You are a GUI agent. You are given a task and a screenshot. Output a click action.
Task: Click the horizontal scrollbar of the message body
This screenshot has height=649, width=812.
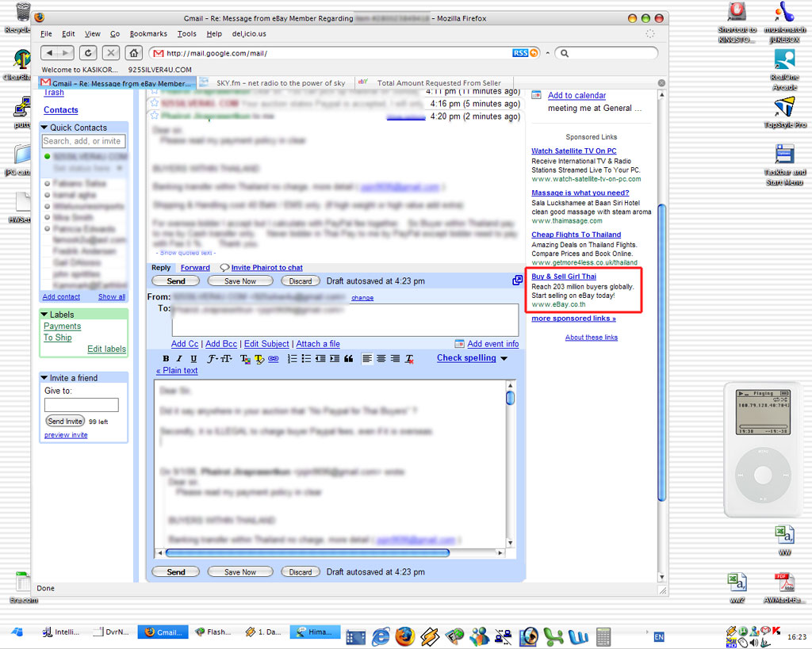coord(307,553)
